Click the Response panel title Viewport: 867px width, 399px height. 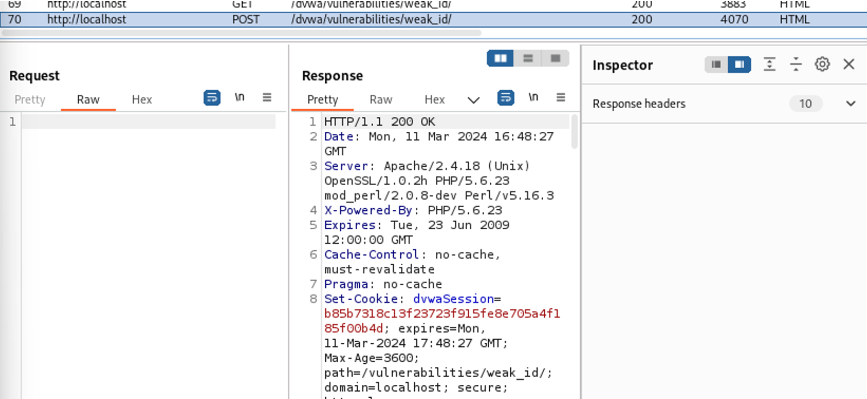click(x=332, y=76)
